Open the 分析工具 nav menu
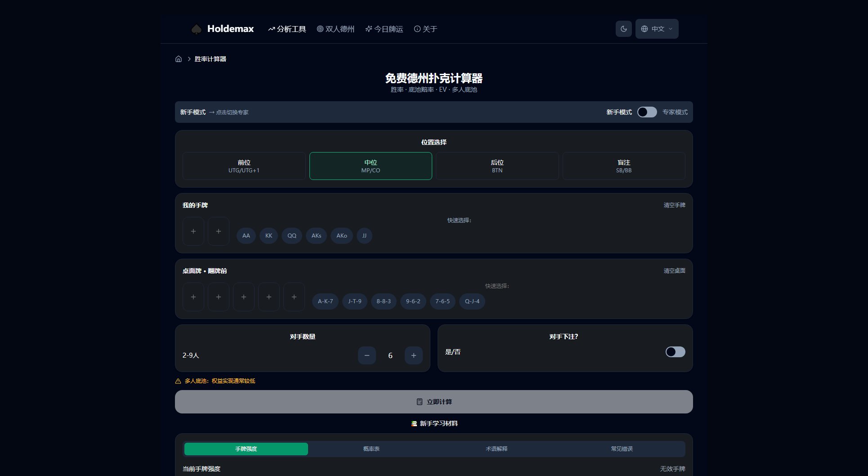The image size is (868, 476). click(x=287, y=29)
